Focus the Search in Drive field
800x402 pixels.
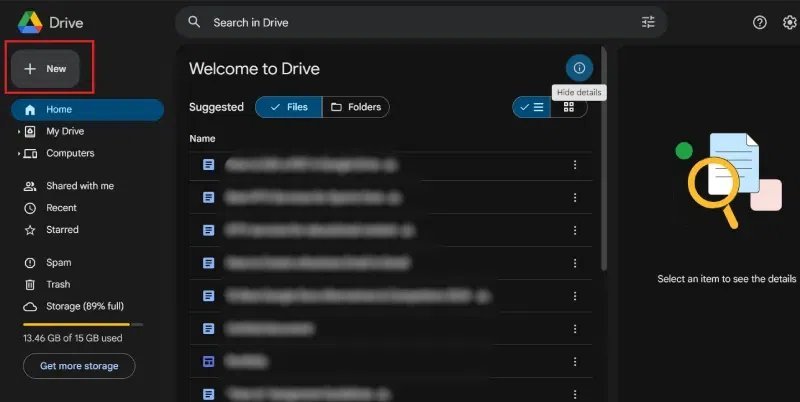[421, 22]
